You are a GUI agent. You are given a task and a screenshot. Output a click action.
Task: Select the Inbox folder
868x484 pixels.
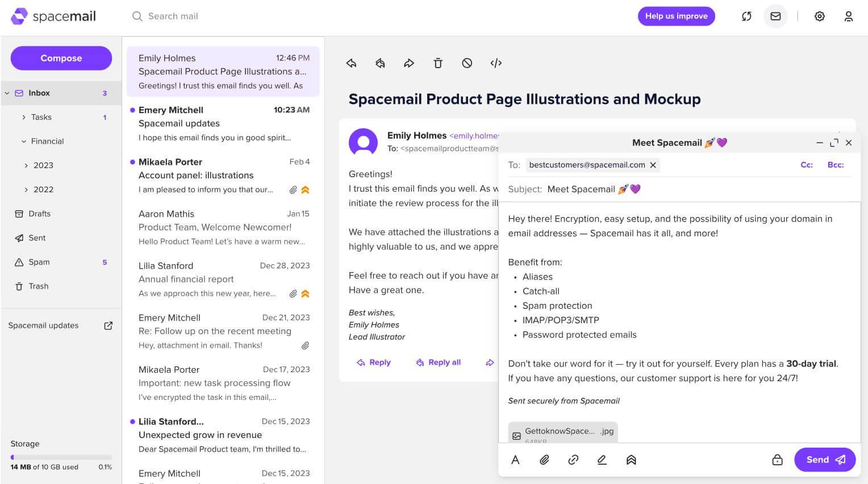point(61,93)
